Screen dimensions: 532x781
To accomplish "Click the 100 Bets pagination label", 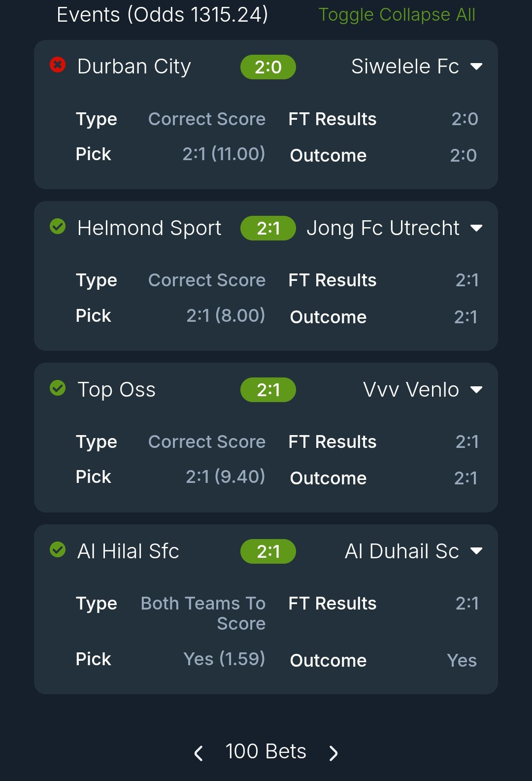I will point(266,751).
